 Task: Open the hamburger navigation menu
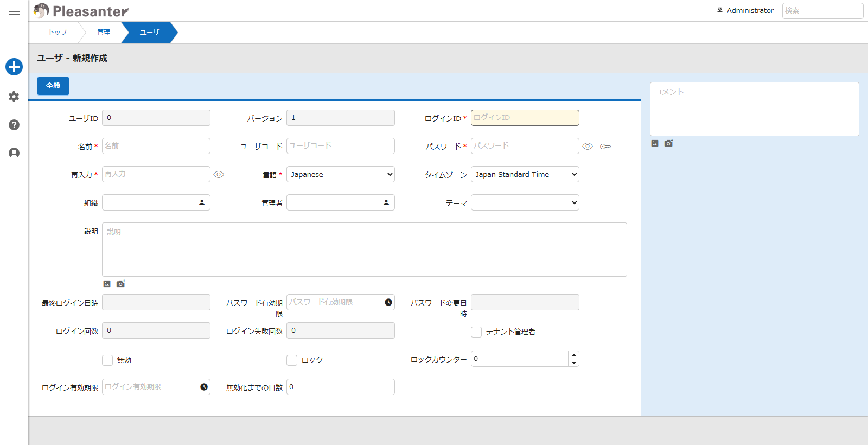[x=14, y=15]
